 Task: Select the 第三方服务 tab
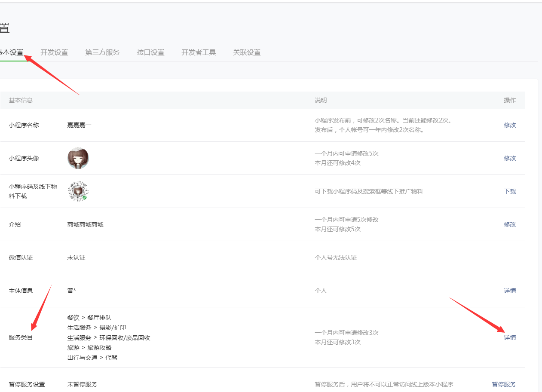point(102,52)
